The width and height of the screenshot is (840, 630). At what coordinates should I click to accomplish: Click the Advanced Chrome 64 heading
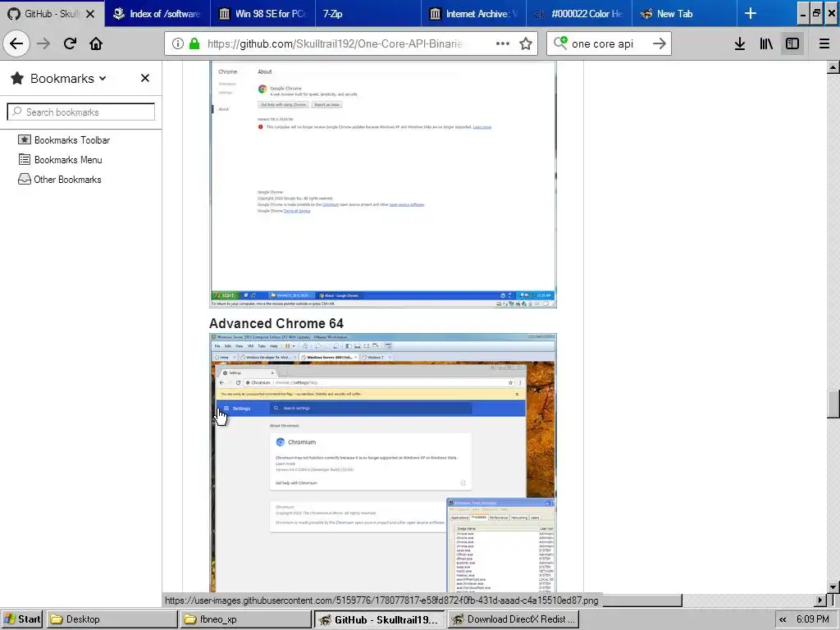276,323
